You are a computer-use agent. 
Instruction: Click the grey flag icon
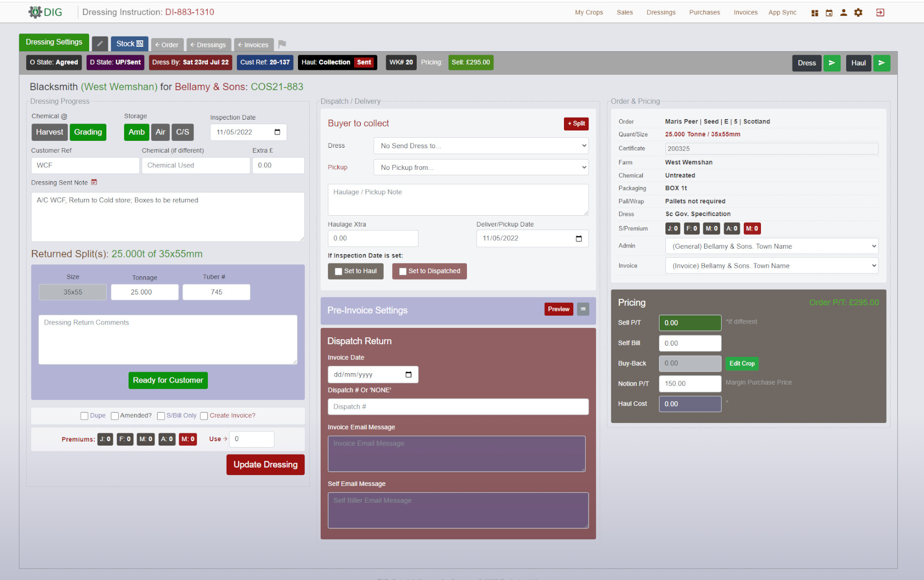click(282, 44)
